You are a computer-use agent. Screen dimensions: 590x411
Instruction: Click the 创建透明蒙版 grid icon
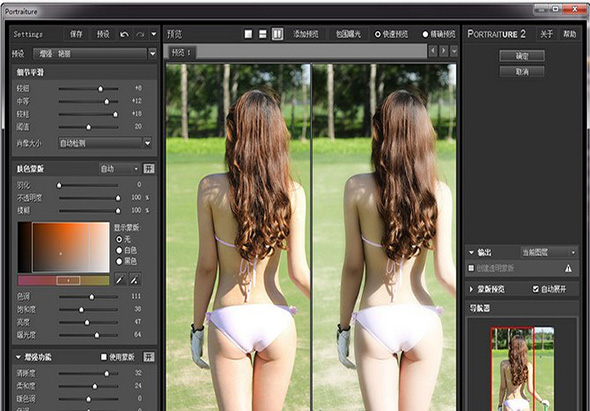471,268
